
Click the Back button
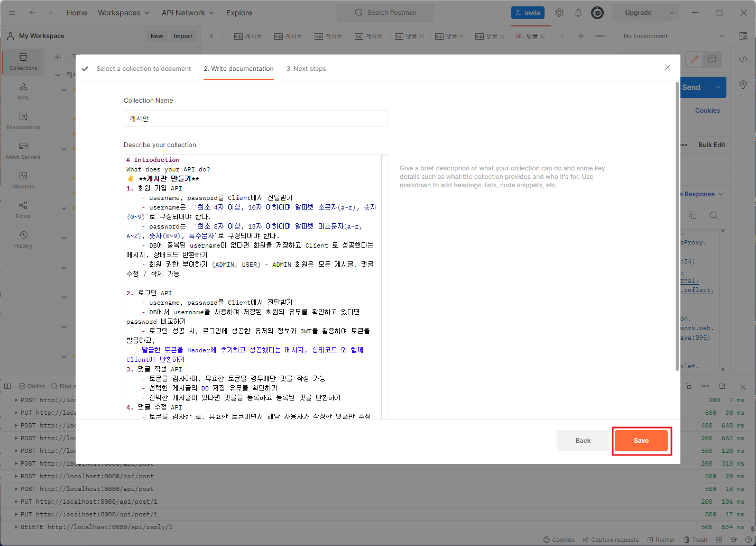583,441
